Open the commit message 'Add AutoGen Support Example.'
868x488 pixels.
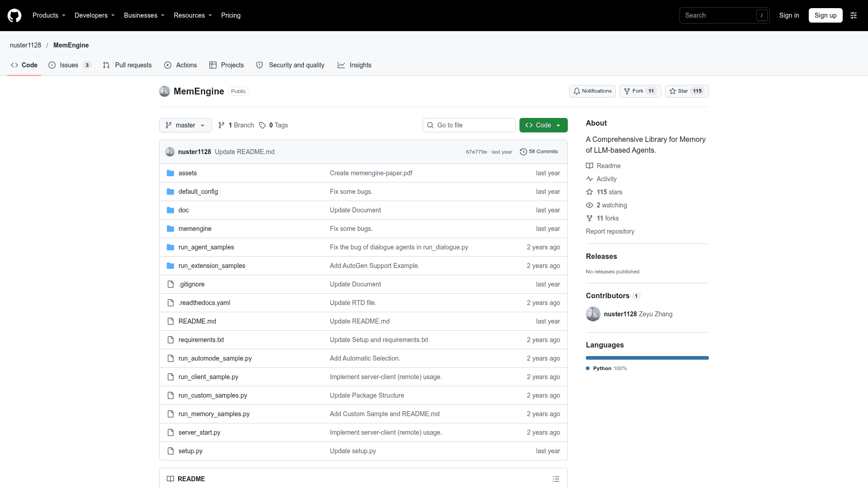375,266
